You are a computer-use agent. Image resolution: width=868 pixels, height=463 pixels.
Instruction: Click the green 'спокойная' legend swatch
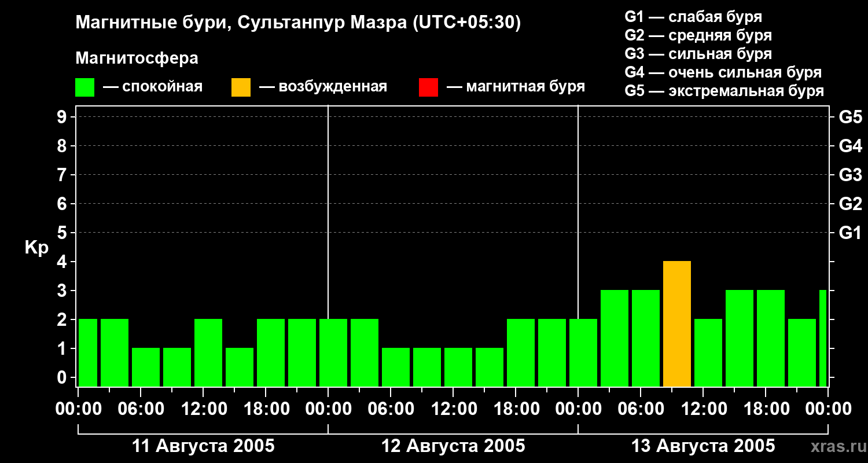(85, 87)
